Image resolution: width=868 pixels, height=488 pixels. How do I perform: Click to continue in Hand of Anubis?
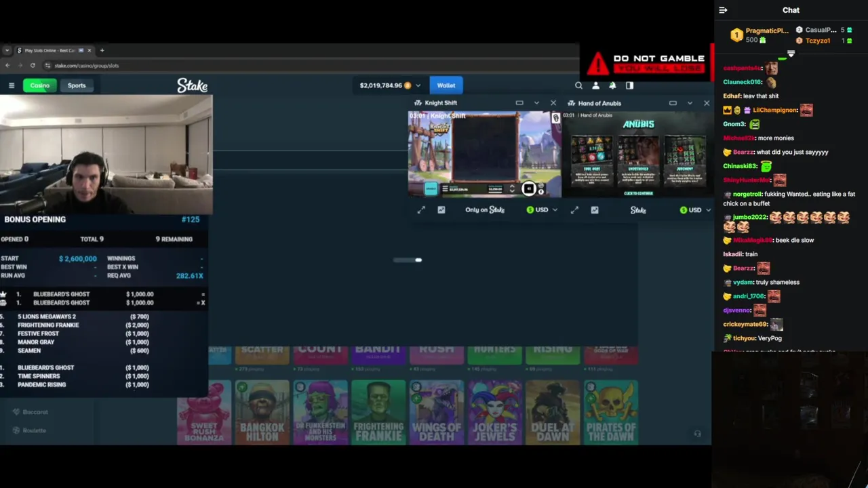tap(638, 193)
